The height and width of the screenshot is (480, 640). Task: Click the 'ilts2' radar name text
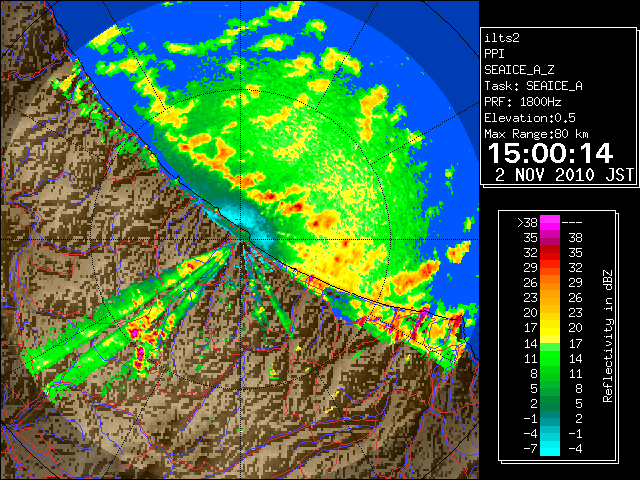click(x=502, y=38)
